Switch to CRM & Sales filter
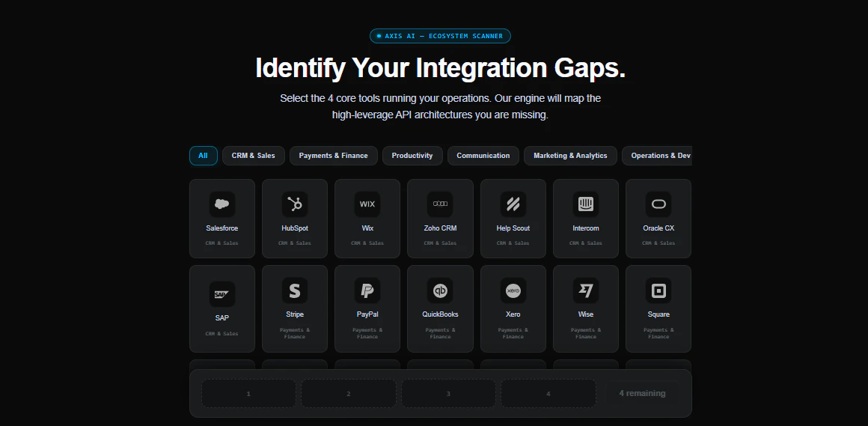This screenshot has width=868, height=426. [x=253, y=156]
